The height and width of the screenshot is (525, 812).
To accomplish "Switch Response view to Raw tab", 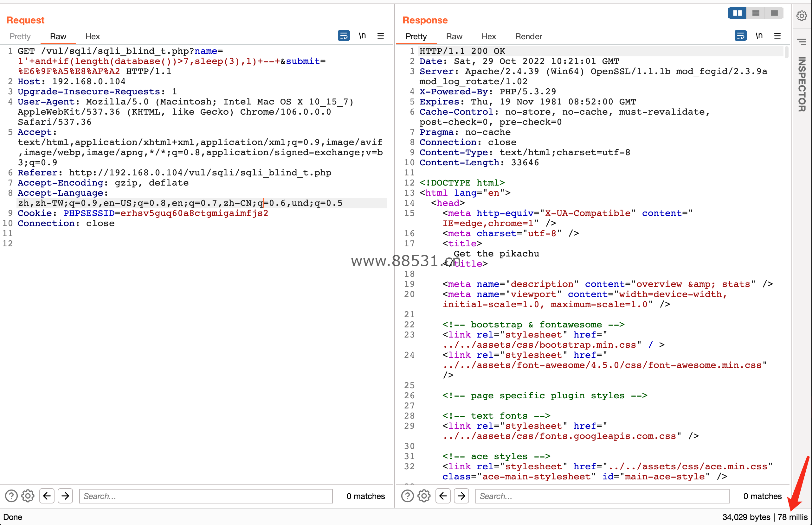I will (454, 36).
